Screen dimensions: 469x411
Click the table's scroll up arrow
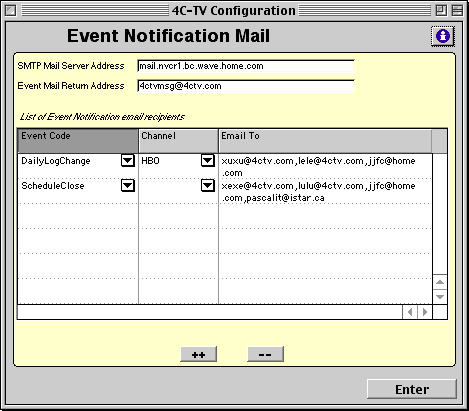pyautogui.click(x=440, y=282)
